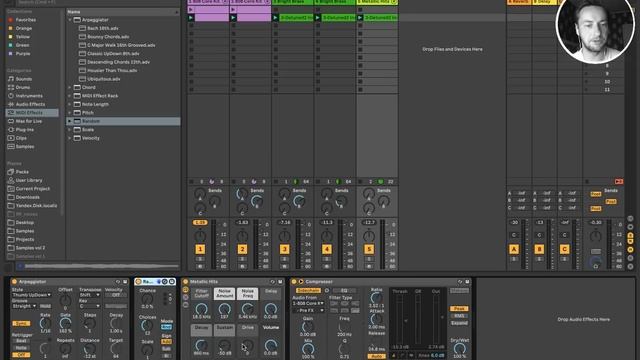Open Compressor Audio From dropdown

pyautogui.click(x=308, y=304)
